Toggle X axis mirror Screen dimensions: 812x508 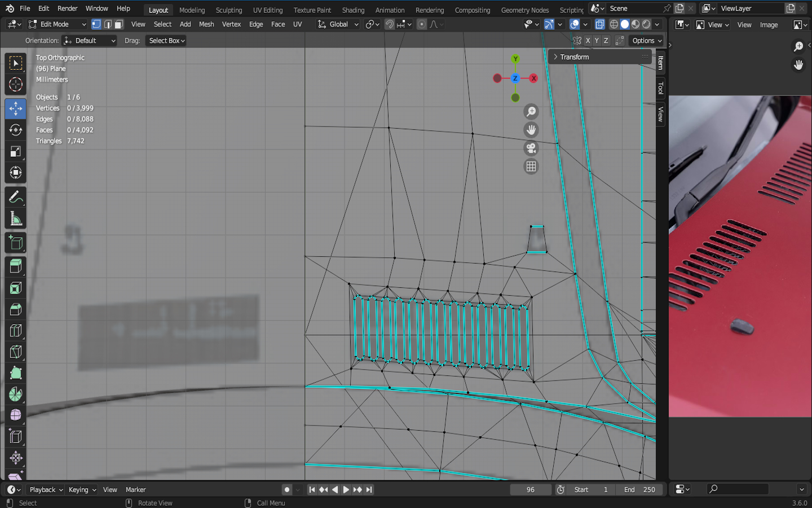588,41
